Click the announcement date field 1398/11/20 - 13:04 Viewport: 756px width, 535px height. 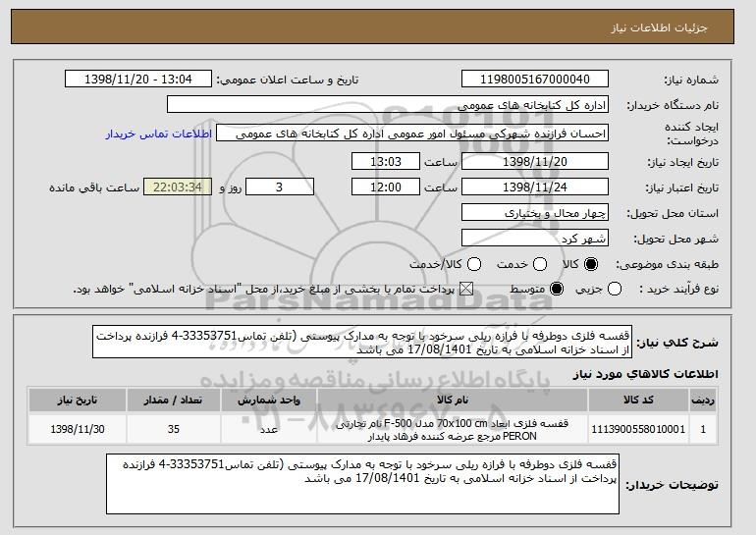click(137, 79)
